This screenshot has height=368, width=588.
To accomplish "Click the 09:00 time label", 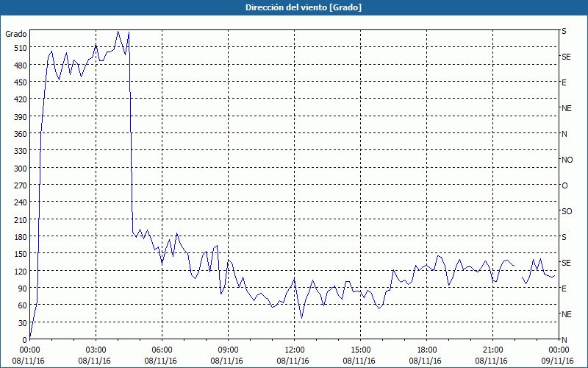I will coord(228,350).
